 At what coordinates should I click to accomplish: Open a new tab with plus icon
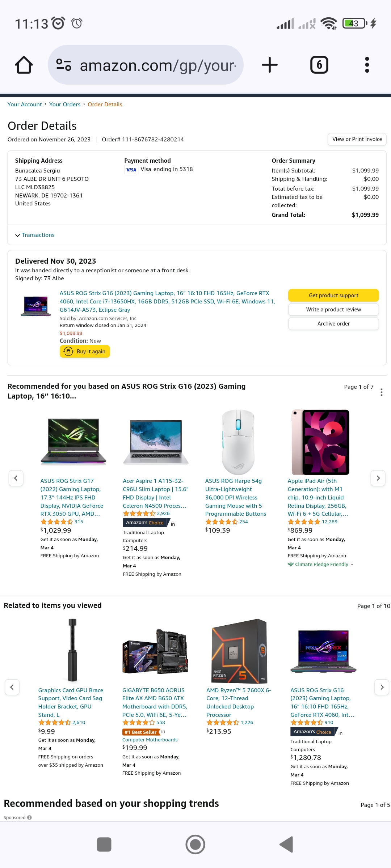click(x=270, y=65)
